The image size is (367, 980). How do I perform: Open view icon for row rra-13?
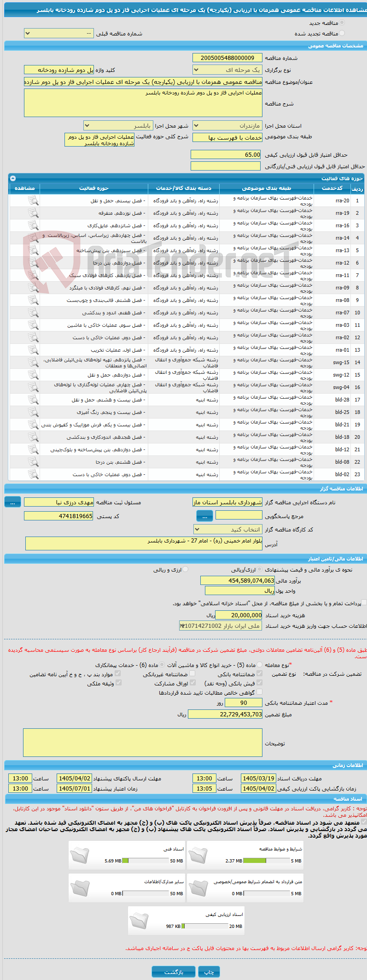(33, 250)
